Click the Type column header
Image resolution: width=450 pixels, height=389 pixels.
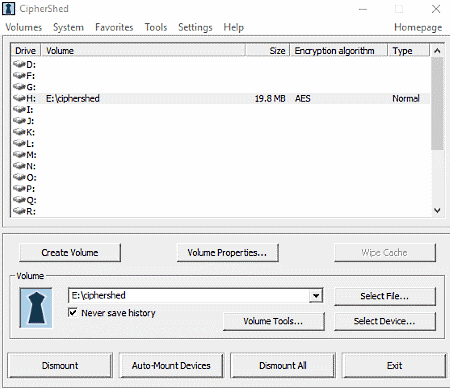point(409,51)
